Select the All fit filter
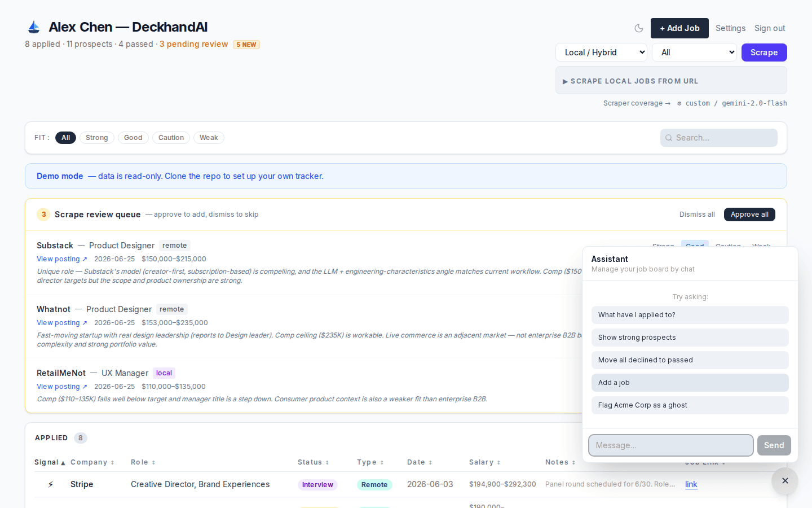 point(65,138)
